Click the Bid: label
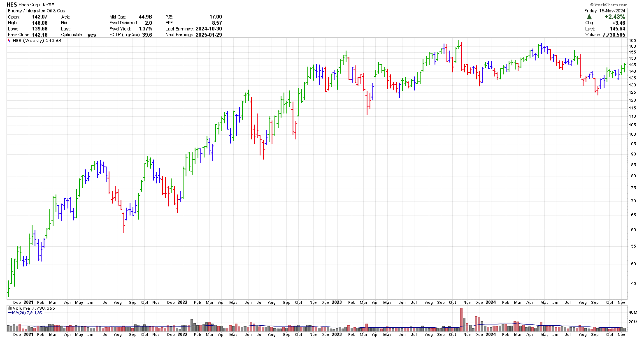The height and width of the screenshot is (338, 644). (65, 23)
